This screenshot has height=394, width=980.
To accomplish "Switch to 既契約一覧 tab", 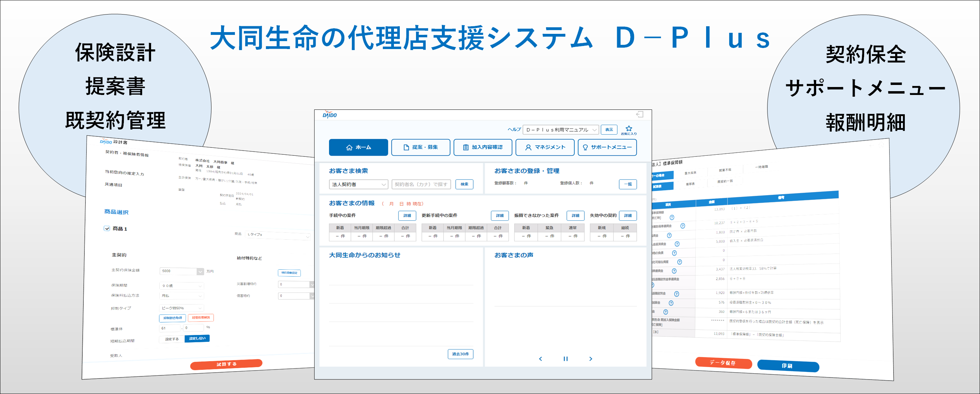I will click(725, 182).
